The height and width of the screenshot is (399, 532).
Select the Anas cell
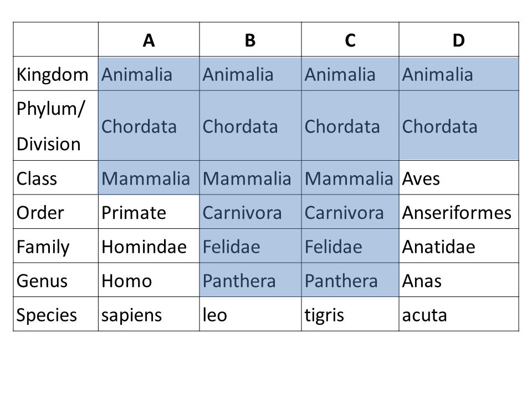pyautogui.click(x=459, y=280)
